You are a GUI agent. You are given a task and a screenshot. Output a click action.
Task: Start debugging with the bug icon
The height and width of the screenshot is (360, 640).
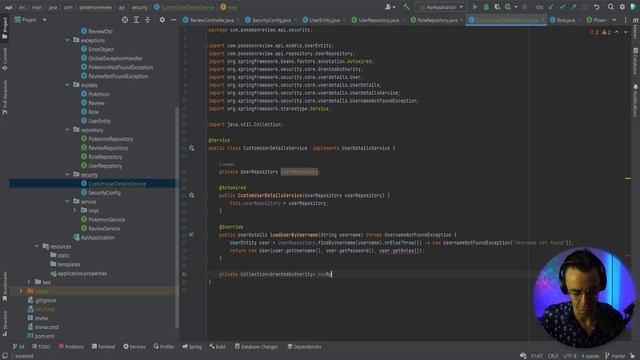[486, 7]
